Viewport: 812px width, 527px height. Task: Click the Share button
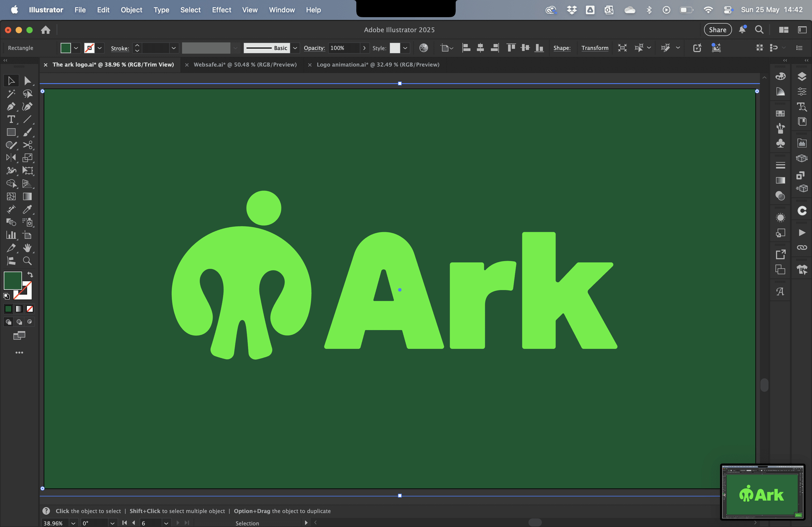(x=717, y=30)
